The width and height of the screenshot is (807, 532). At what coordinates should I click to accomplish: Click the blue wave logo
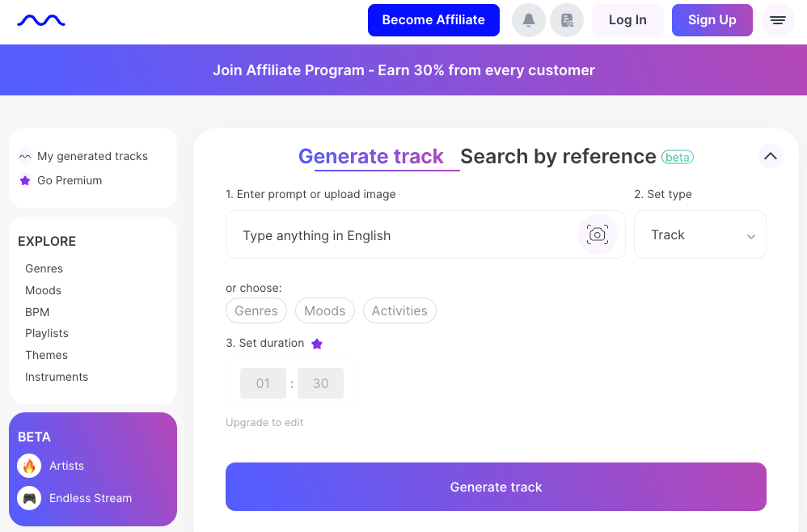pos(41,20)
